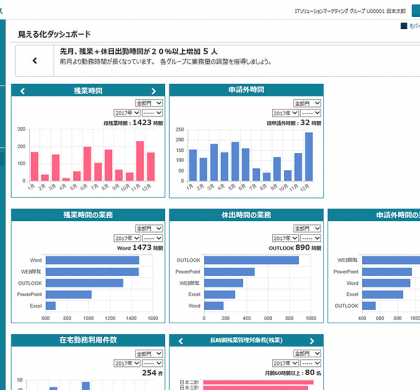Click the モバイ link near the top right
This screenshot has width=420, height=390.
tap(414, 26)
